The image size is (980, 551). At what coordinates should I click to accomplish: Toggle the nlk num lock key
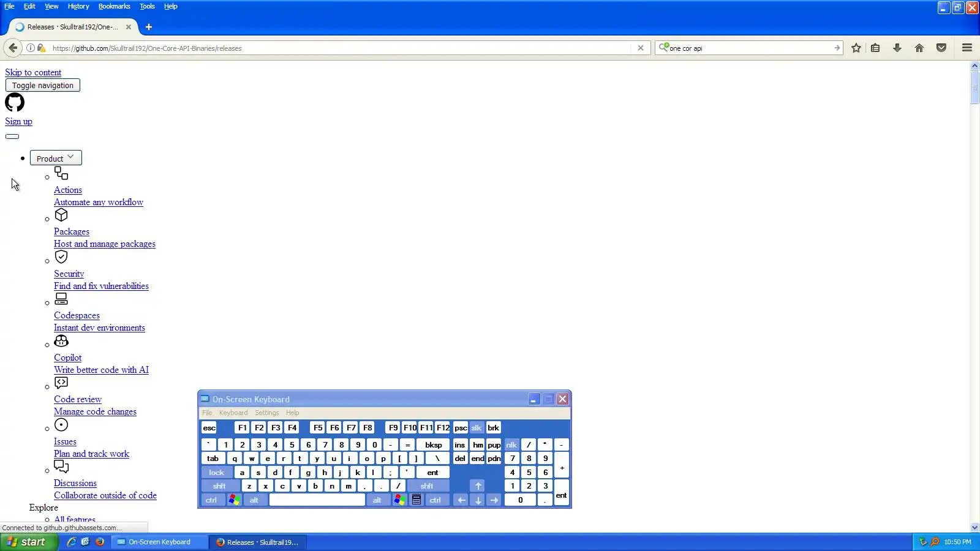pyautogui.click(x=511, y=445)
